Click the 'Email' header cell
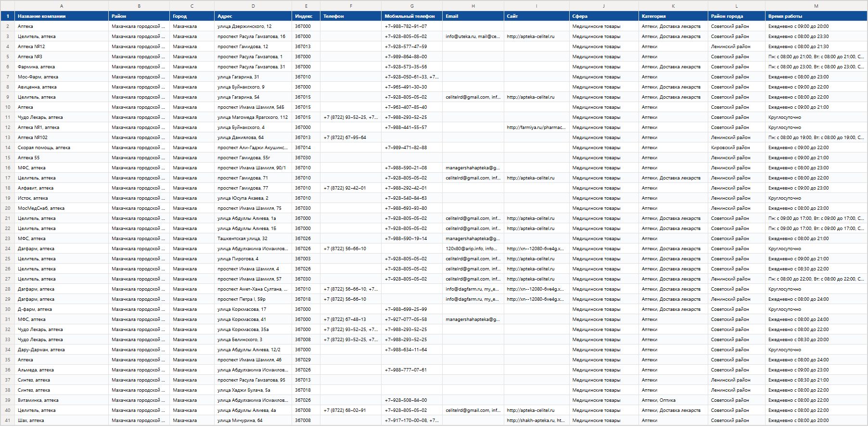 (473, 16)
